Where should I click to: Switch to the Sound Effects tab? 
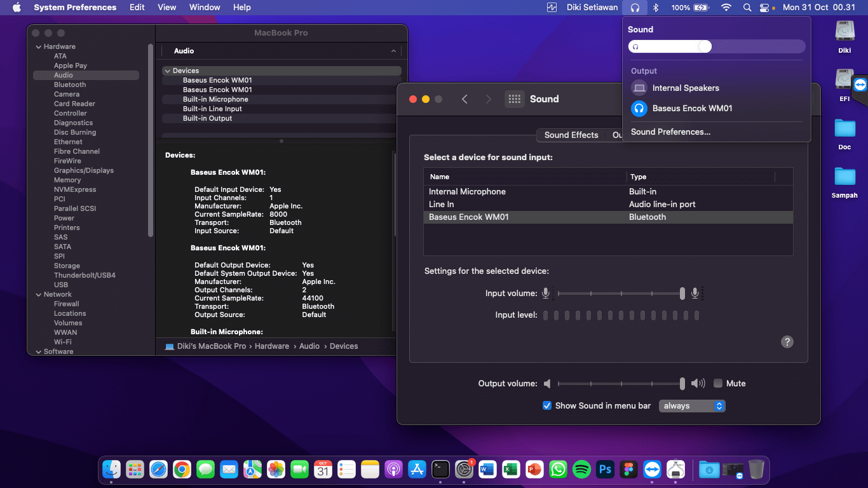pos(571,135)
